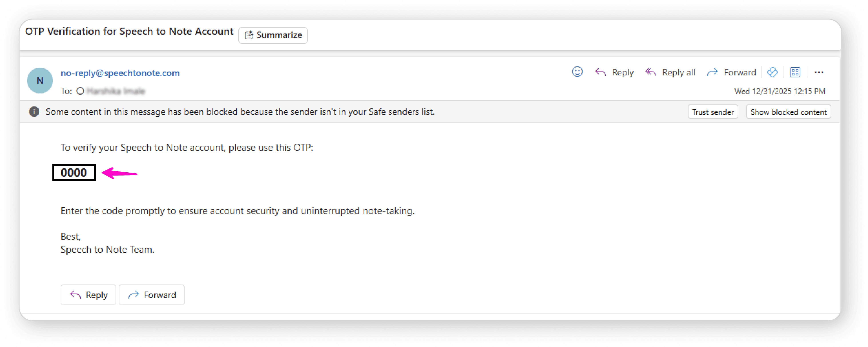Screen dimensions: 868x347
Task: Choose Reply all in the message header
Action: [670, 72]
